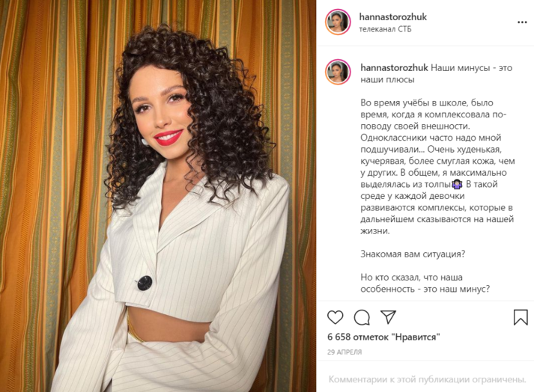Open the profile avatar in the post header

coord(338,22)
